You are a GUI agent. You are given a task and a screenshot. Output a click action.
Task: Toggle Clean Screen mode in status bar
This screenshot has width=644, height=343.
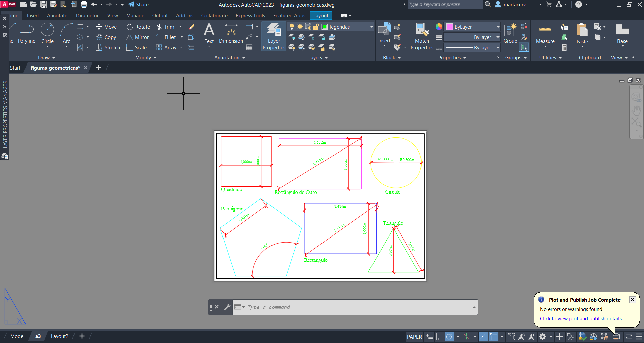(629, 337)
